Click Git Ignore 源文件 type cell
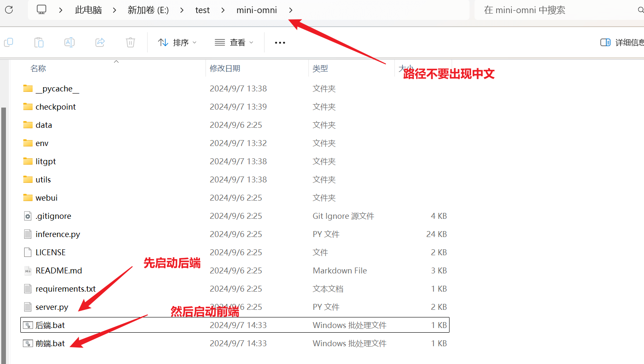 click(x=343, y=216)
